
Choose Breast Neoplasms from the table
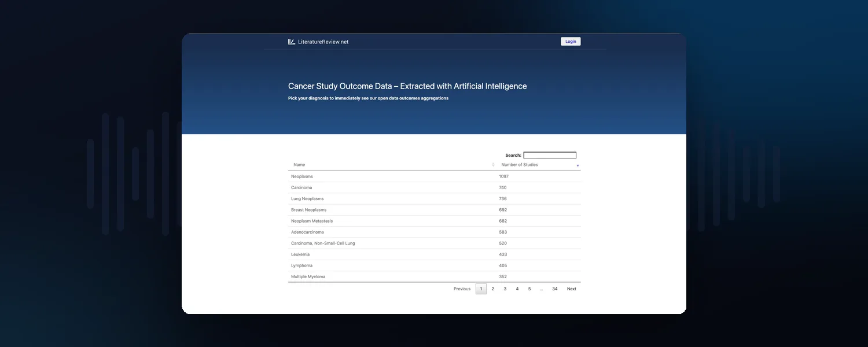pyautogui.click(x=435, y=210)
